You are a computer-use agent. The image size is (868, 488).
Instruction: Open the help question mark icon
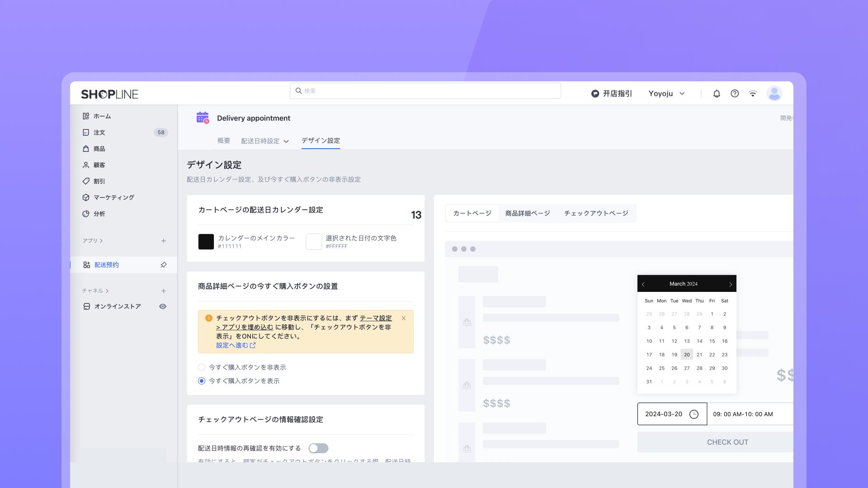[735, 94]
